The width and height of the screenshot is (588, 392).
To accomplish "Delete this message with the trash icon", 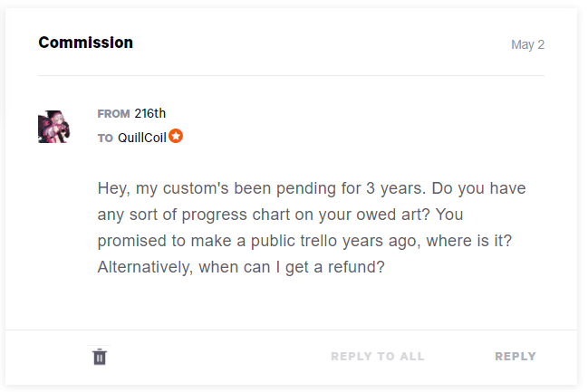I will [x=100, y=357].
